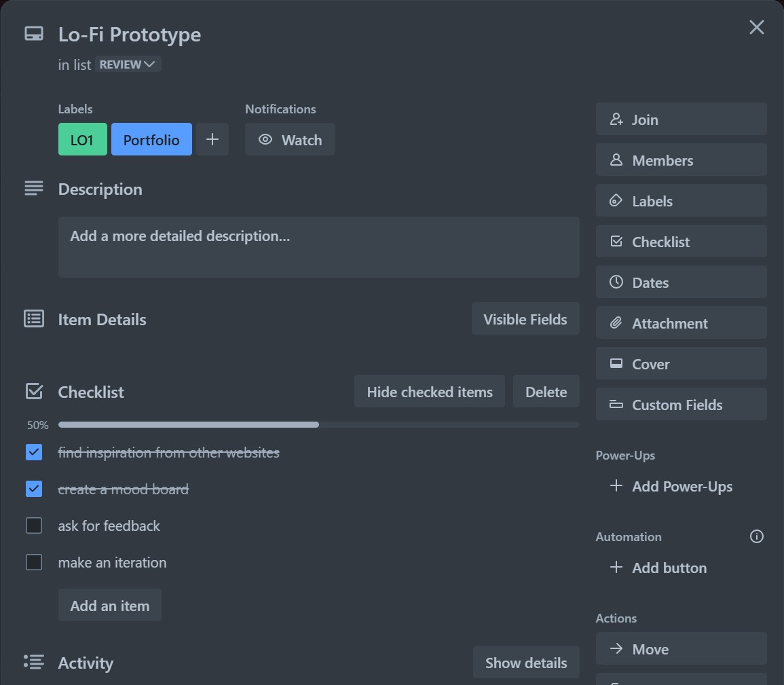The image size is (784, 685).
Task: Tick the 'make an iteration' checkbox
Action: pos(34,562)
